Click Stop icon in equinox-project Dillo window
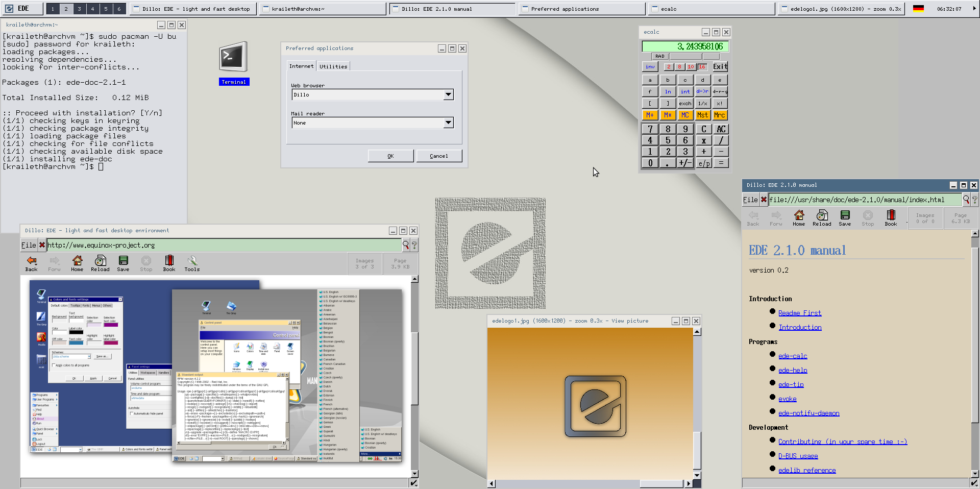This screenshot has height=489, width=980. click(x=146, y=264)
